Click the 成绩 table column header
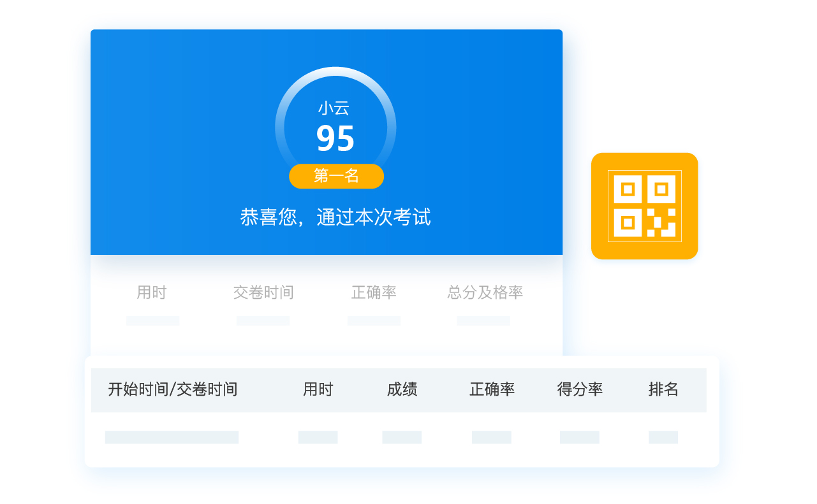The image size is (817, 504). (402, 389)
